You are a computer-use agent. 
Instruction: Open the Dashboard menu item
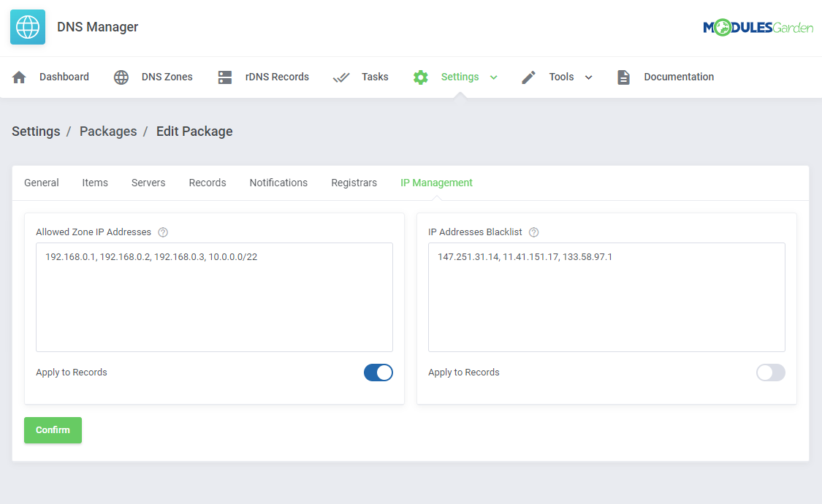coord(64,77)
